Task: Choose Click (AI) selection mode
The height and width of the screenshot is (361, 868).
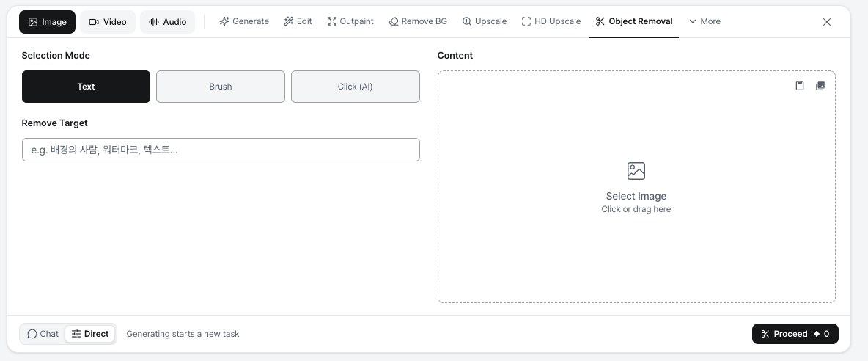Action: (356, 87)
